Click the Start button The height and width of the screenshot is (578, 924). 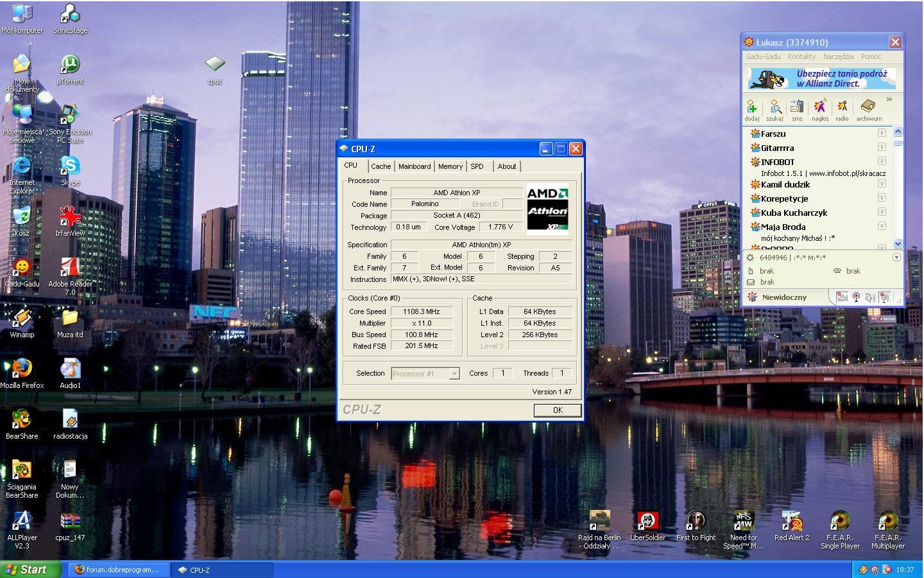click(31, 570)
